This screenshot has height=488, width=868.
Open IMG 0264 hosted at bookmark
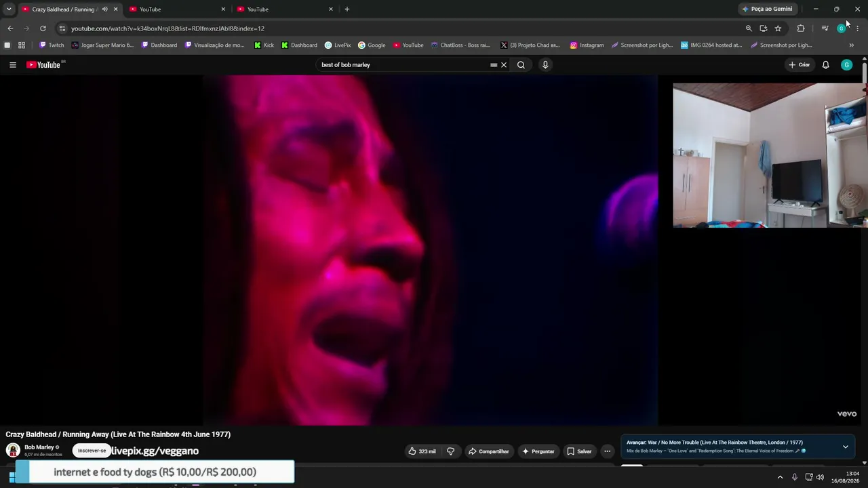711,45
